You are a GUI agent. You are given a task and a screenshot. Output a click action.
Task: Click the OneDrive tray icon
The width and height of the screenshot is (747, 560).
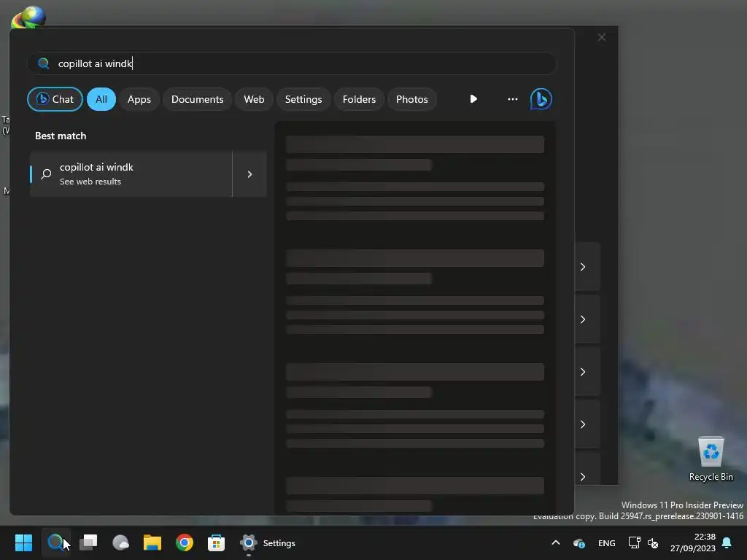(x=578, y=542)
